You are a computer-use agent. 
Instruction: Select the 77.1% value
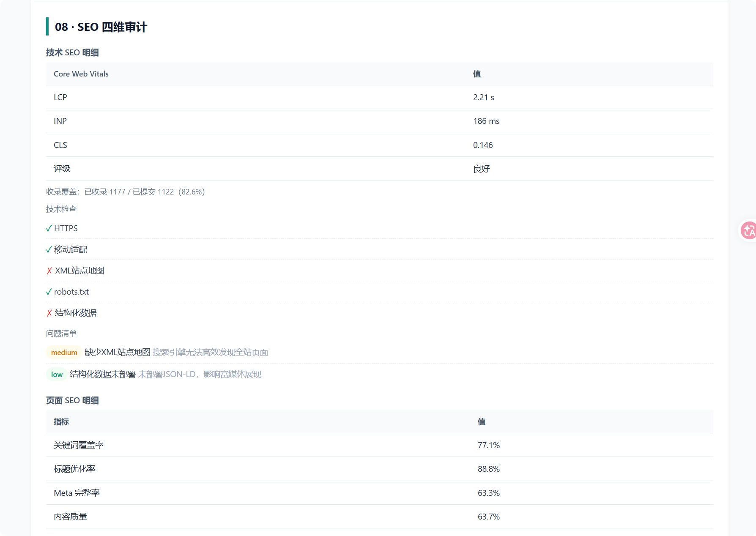tap(489, 445)
